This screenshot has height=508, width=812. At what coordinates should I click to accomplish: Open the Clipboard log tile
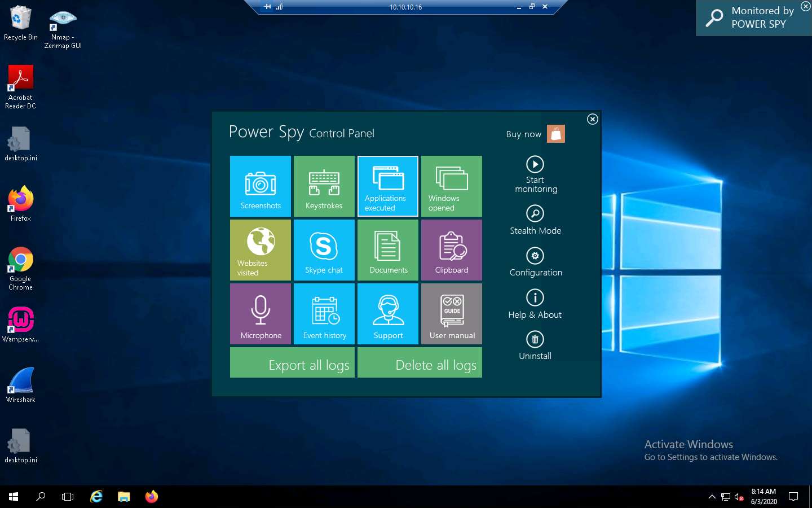coord(452,250)
